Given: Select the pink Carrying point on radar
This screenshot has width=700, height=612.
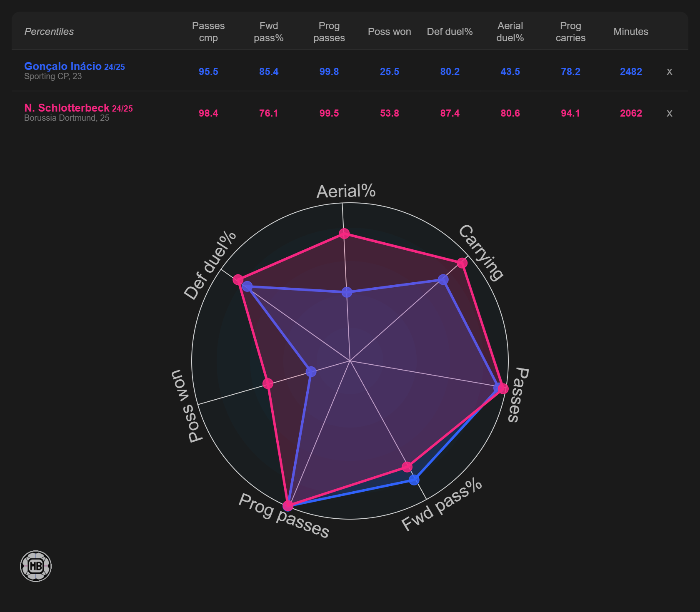Looking at the screenshot, I should tap(462, 263).
